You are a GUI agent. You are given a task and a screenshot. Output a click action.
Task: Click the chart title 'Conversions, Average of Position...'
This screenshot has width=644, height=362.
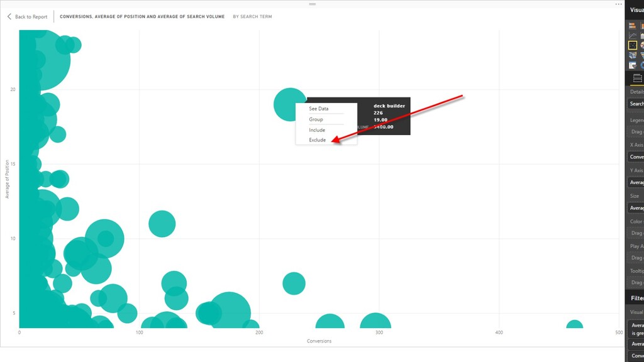142,17
